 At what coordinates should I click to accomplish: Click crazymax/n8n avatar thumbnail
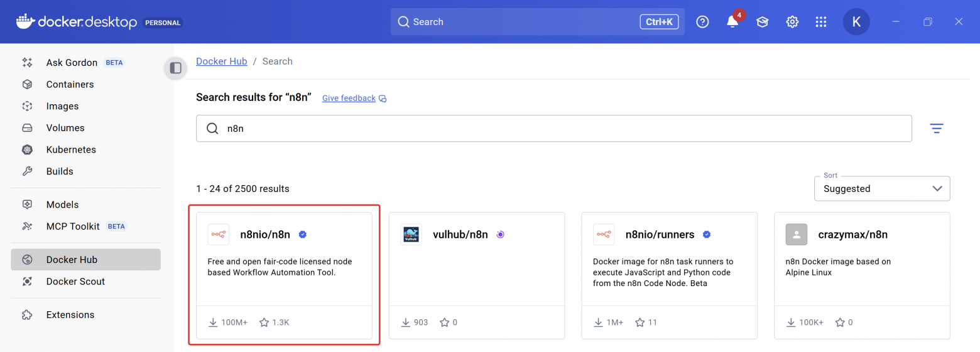click(x=797, y=235)
